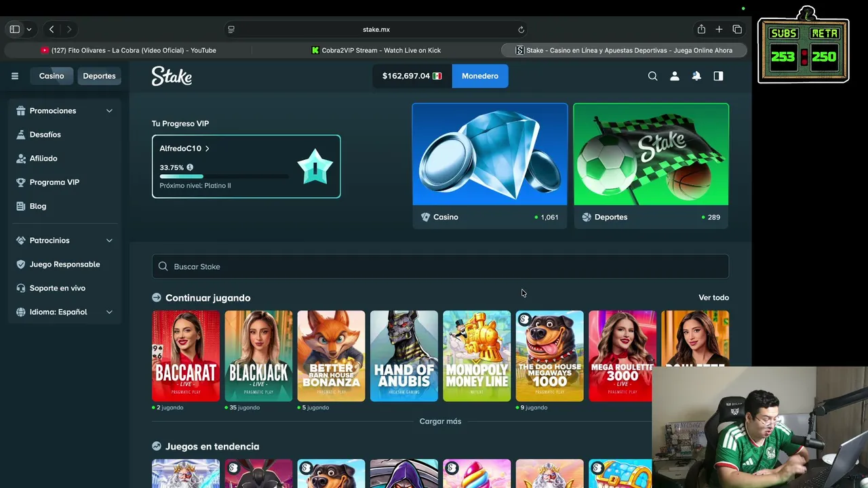Click the 1,061 Casino players count
The width and height of the screenshot is (868, 488).
(549, 217)
